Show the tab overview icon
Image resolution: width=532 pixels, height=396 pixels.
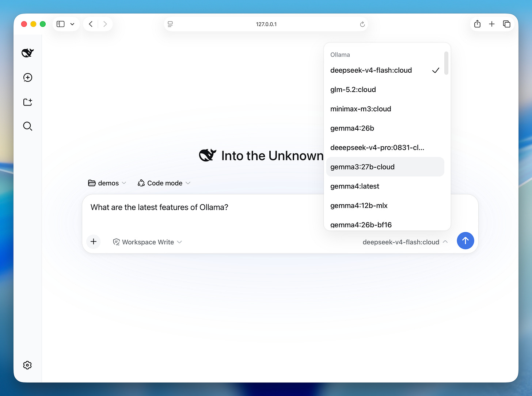pyautogui.click(x=506, y=24)
